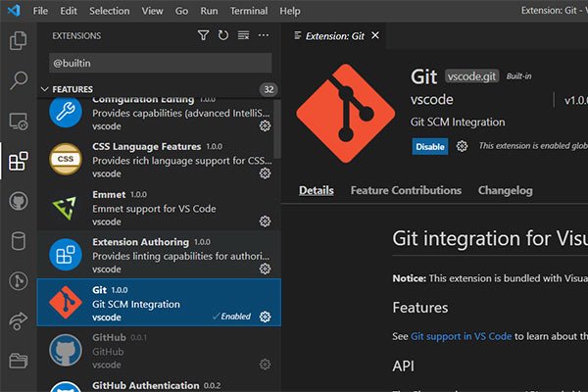Image resolution: width=588 pixels, height=392 pixels.
Task: Clear extensions search results icon
Action: (243, 35)
